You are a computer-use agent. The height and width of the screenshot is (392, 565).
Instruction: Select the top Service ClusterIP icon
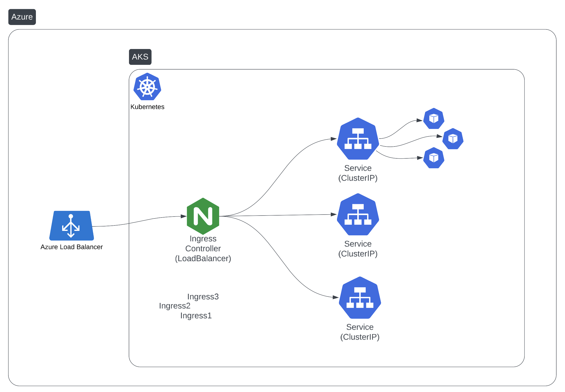tap(358, 139)
